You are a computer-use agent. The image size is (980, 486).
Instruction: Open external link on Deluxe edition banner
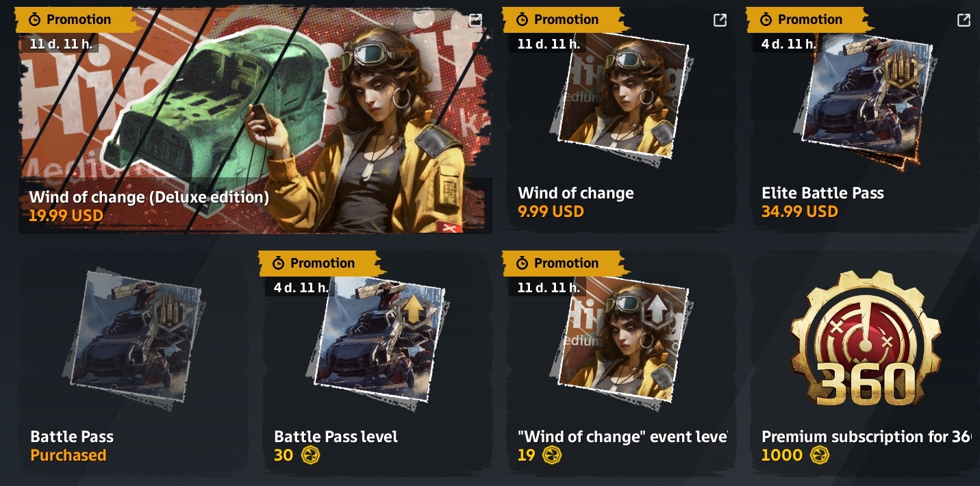point(476,20)
